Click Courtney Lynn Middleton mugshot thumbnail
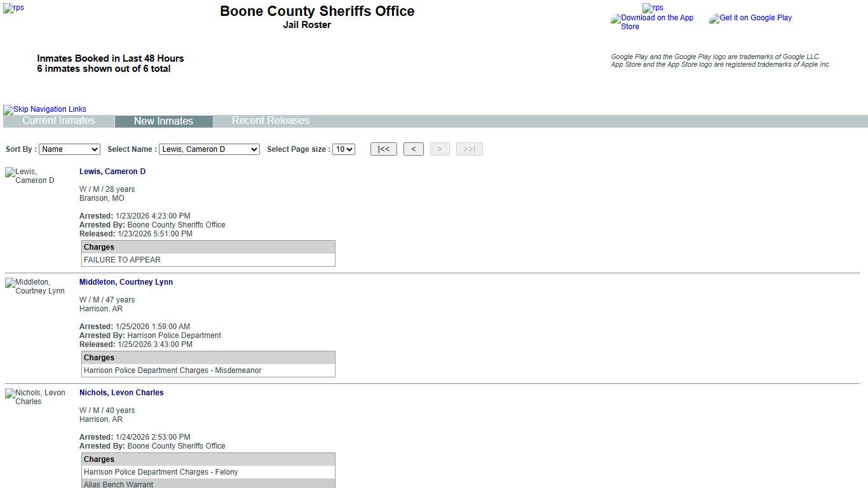Screen dimensions: 868x488 pyautogui.click(x=35, y=287)
